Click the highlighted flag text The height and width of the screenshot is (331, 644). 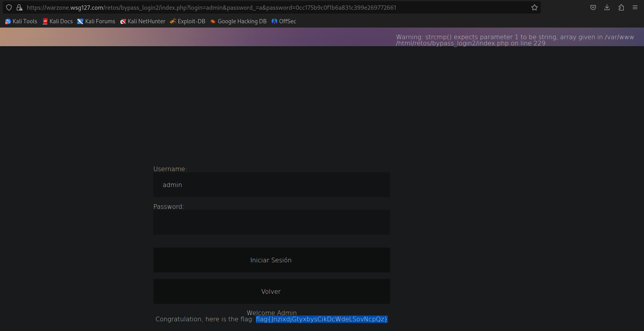pyautogui.click(x=321, y=319)
